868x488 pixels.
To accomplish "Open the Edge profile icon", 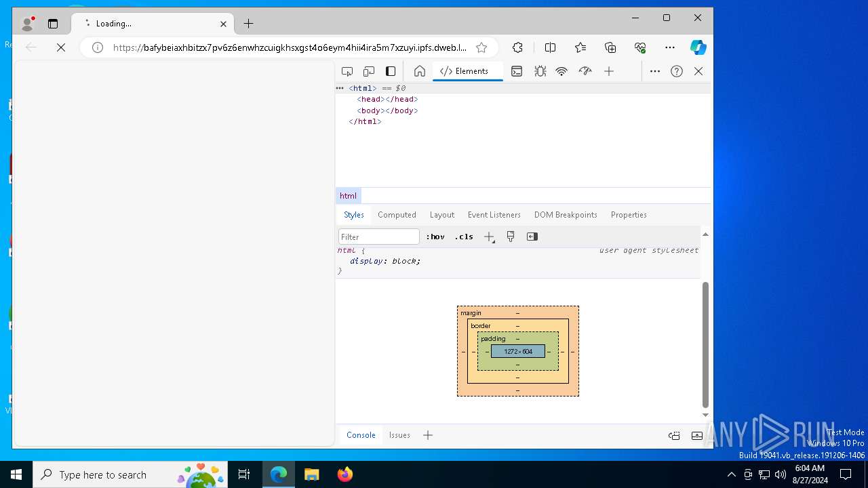I will 28,24.
